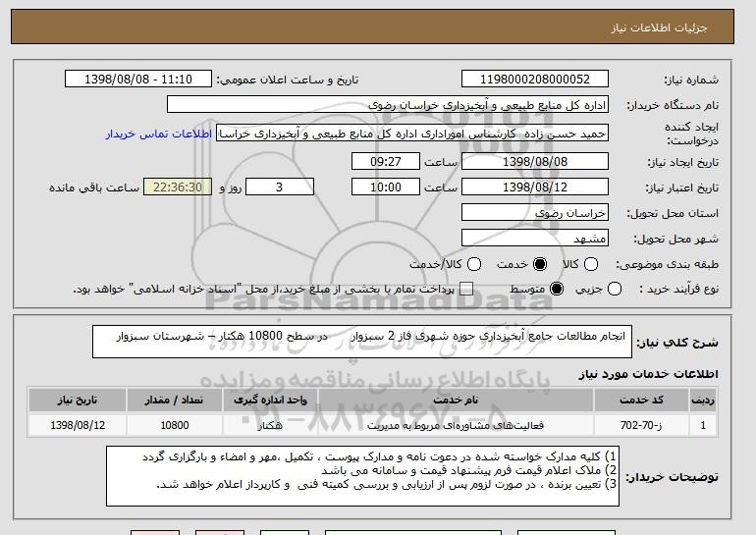
Task: Click the تاریخ نیاز column header
Action: (x=78, y=401)
